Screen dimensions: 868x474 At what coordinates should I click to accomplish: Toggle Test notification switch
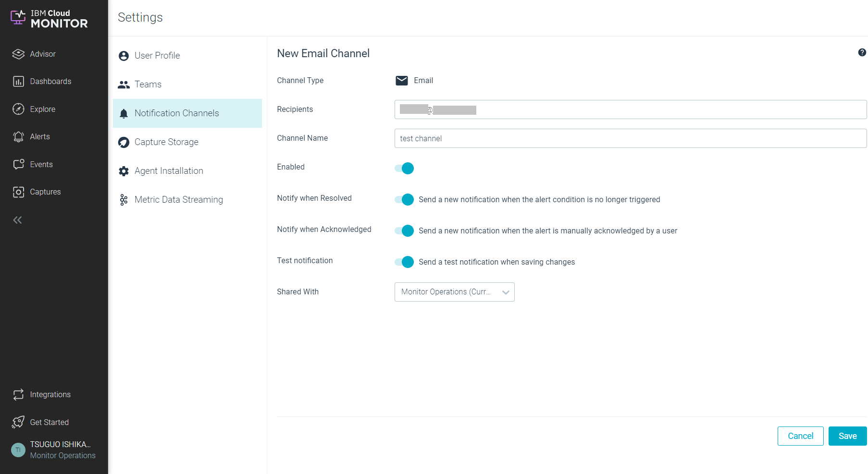(404, 262)
